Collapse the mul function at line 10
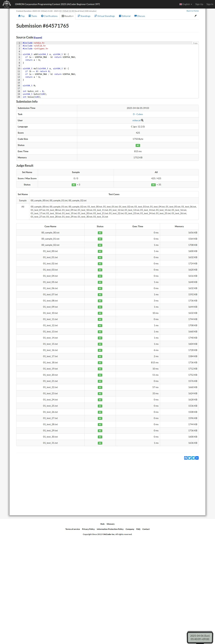The width and height of the screenshot is (215, 644). (21, 69)
